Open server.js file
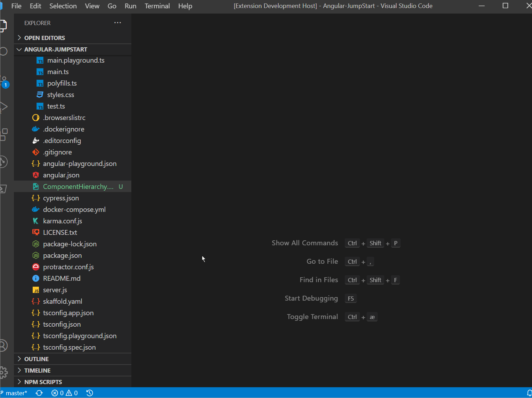Viewport: 532px width, 398px height. [x=73, y=290]
